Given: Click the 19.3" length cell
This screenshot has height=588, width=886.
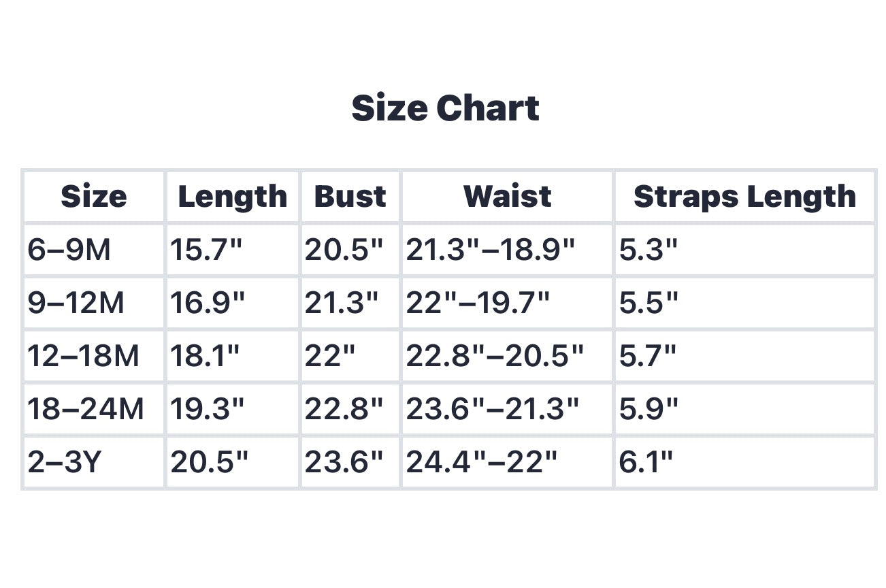Looking at the screenshot, I should point(207,409).
